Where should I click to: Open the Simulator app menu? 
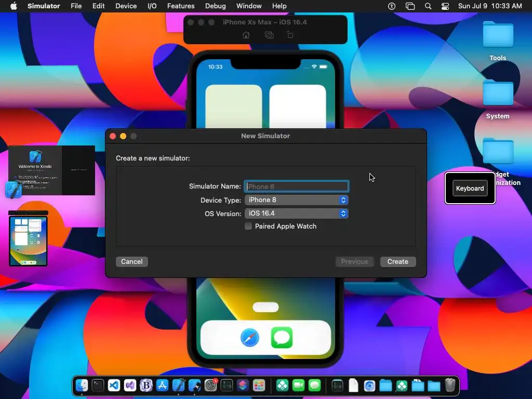(x=44, y=6)
